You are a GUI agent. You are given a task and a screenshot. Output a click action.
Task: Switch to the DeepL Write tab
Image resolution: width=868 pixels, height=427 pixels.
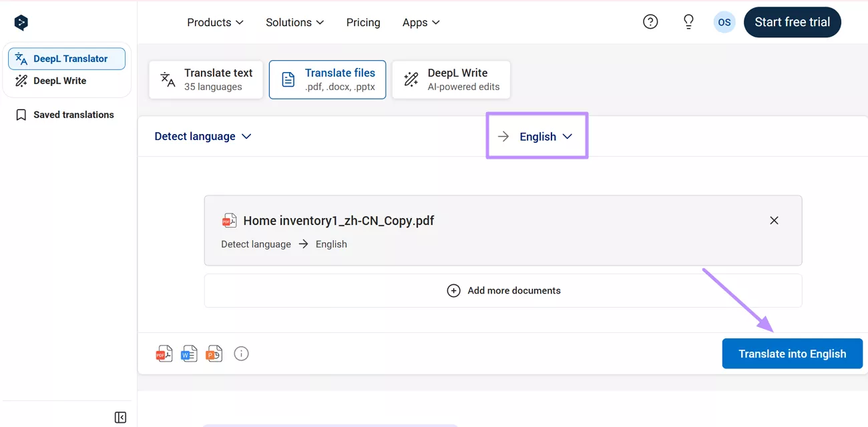[x=451, y=79]
